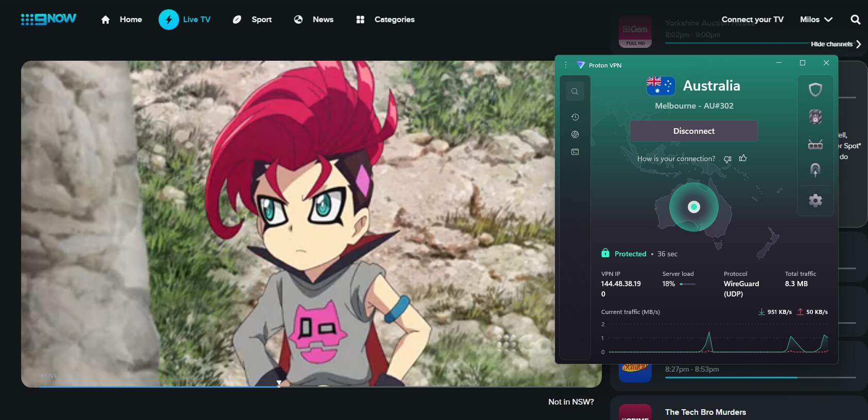This screenshot has width=868, height=420.
Task: Click the "Protected" status label
Action: pyautogui.click(x=630, y=254)
